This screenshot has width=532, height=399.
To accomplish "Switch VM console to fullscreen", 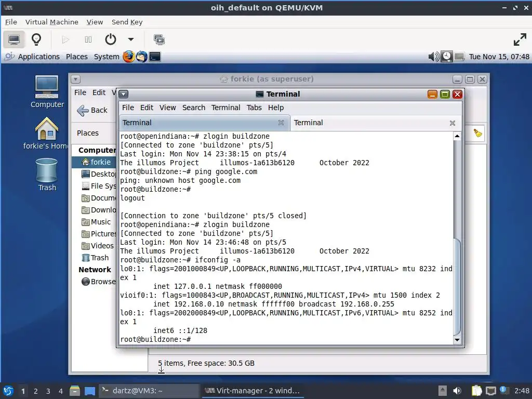I will [520, 39].
